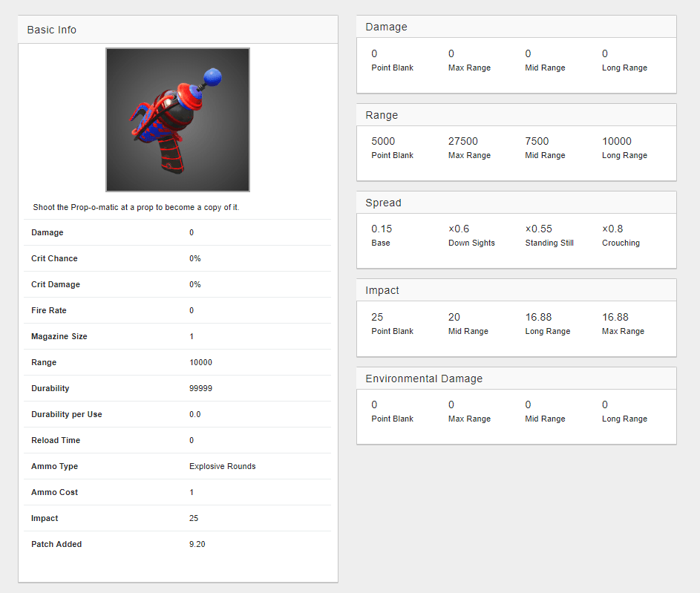Select the Basic Info panel header
The height and width of the screenshot is (593, 700).
point(177,30)
